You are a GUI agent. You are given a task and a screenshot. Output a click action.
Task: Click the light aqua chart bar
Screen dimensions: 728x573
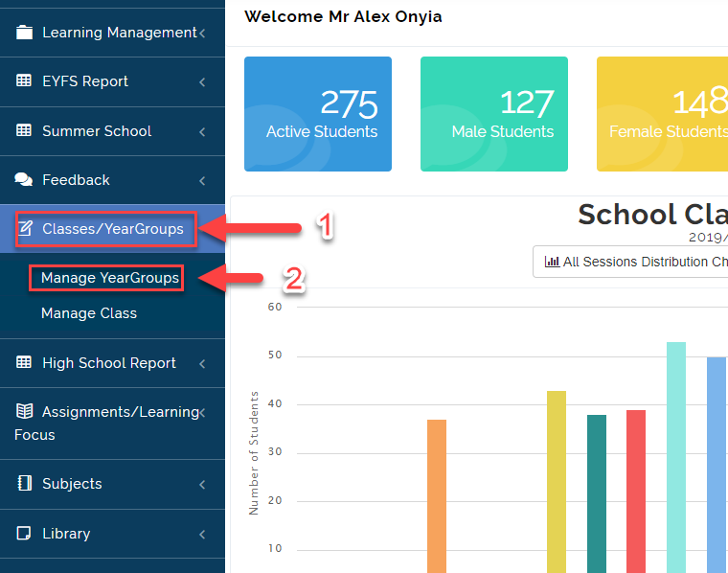[676, 457]
